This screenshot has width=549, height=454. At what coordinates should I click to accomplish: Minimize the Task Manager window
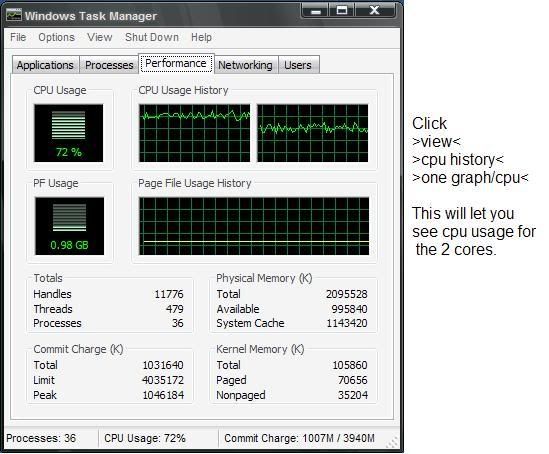click(x=315, y=11)
